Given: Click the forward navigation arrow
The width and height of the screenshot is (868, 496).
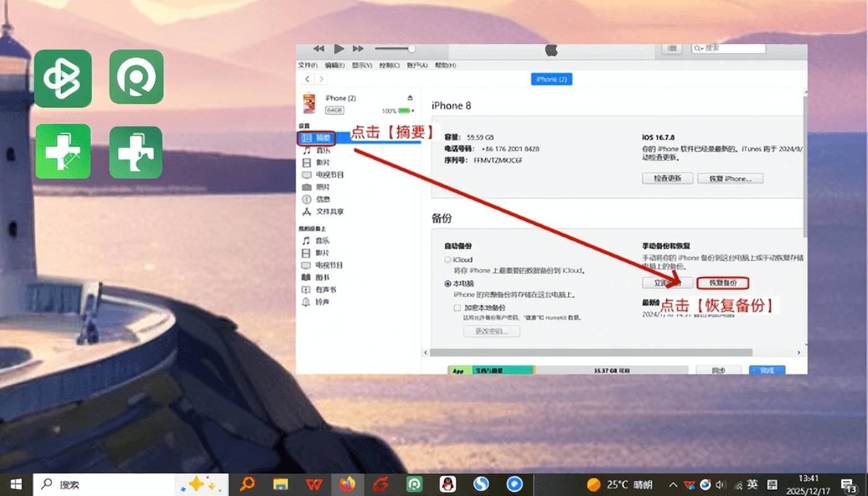Looking at the screenshot, I should pos(321,79).
